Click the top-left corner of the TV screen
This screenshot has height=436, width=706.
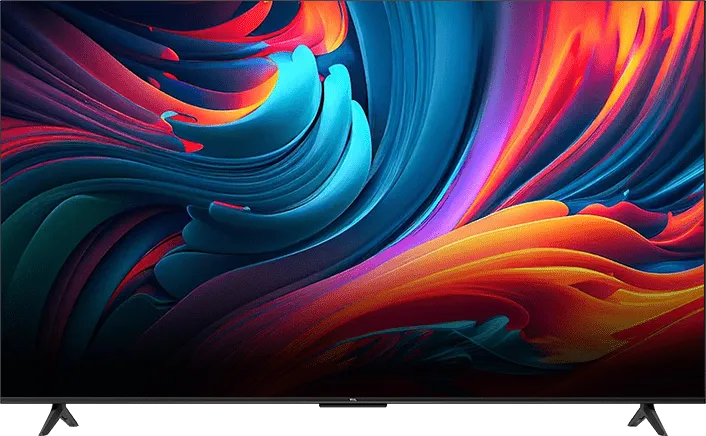pos(5,5)
